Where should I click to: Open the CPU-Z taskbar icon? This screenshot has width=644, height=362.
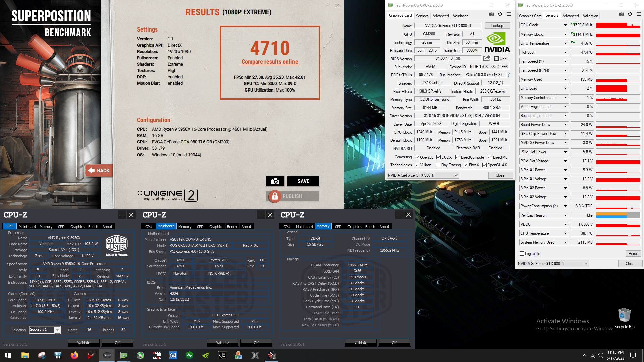click(107, 355)
